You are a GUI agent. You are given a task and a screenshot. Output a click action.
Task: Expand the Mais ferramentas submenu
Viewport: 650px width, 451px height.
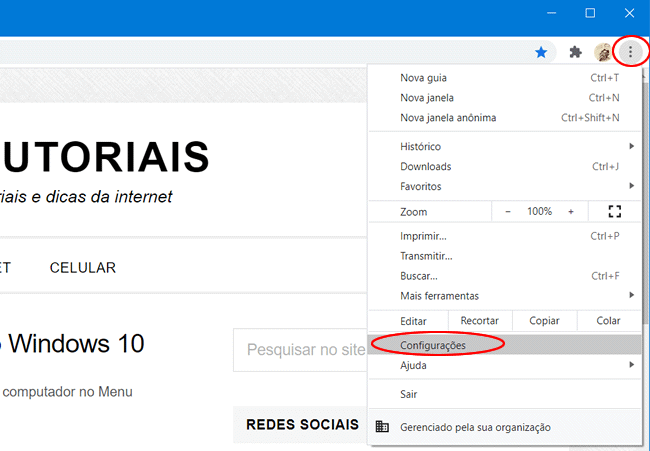[x=631, y=296]
